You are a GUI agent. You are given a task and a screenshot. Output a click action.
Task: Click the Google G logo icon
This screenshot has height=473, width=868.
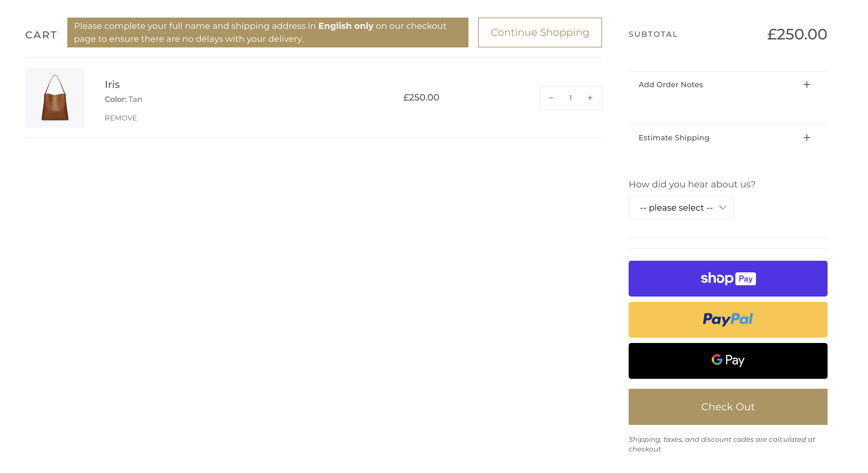coord(717,360)
